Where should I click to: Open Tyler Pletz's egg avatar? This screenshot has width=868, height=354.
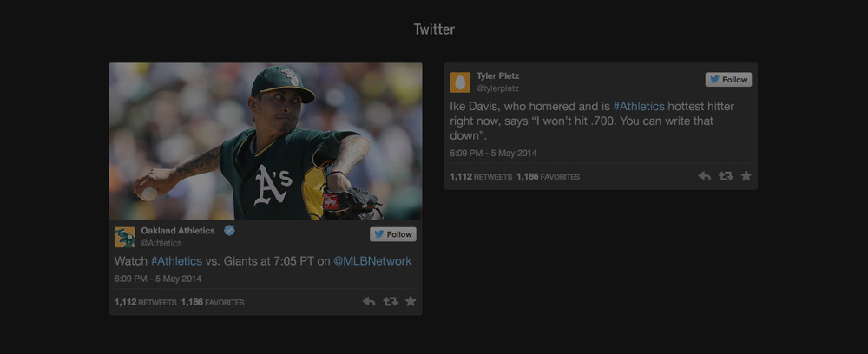pos(460,82)
